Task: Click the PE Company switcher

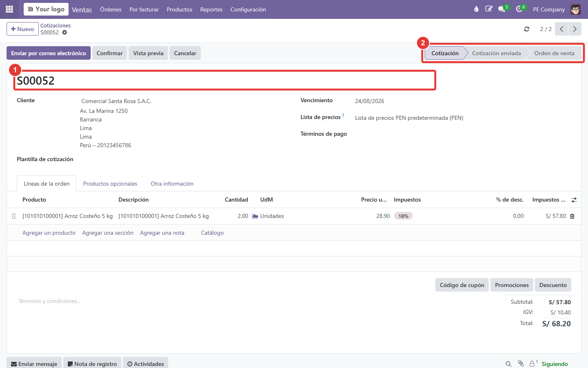Action: [x=549, y=9]
